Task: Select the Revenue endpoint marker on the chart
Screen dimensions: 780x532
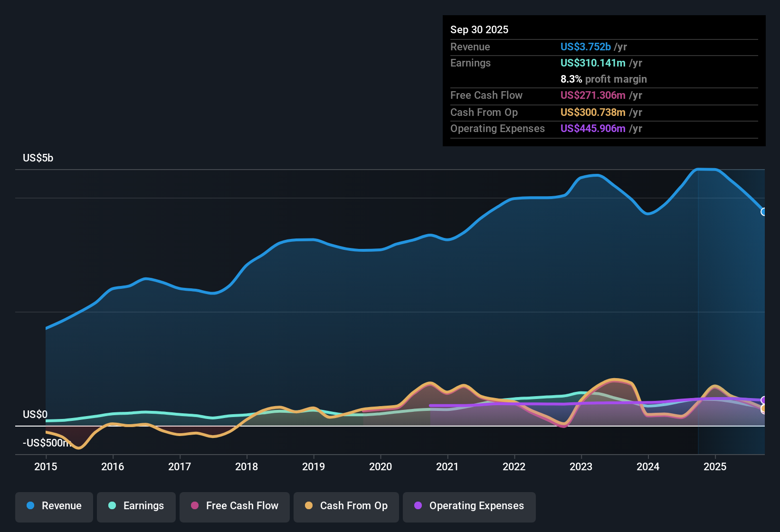Action: pos(764,212)
